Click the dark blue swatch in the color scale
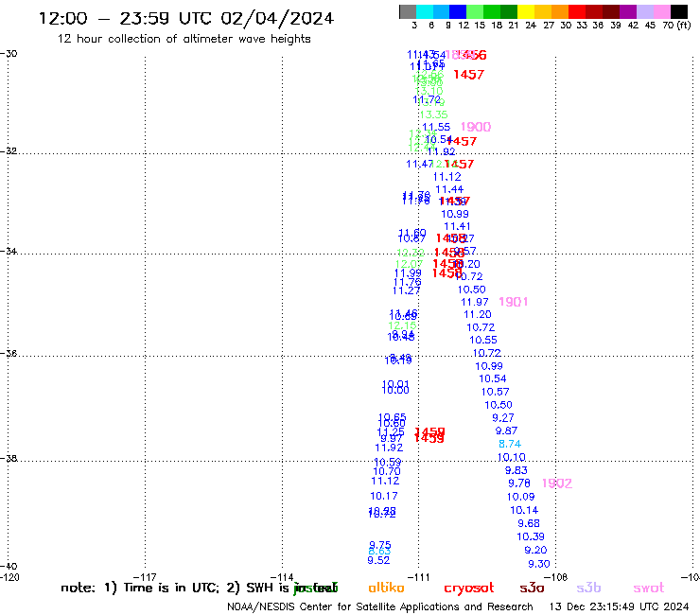 458,11
